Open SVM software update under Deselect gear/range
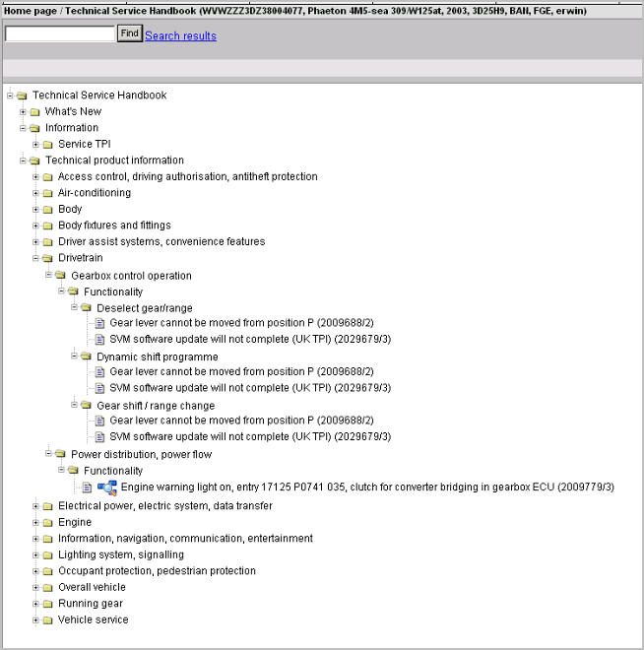Screen dimensions: 644x650 point(250,340)
